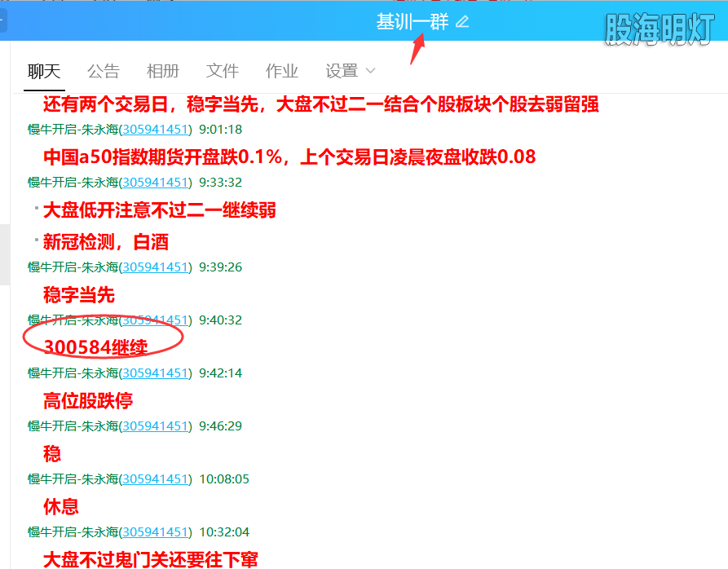Select the message 300584继续
The height and width of the screenshot is (569, 728).
pyautogui.click(x=95, y=347)
